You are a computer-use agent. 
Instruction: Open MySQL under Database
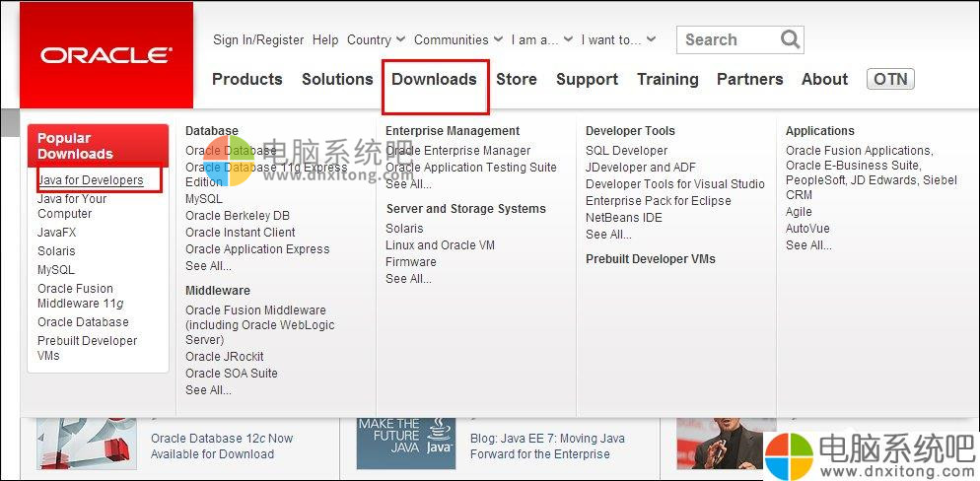tap(204, 199)
